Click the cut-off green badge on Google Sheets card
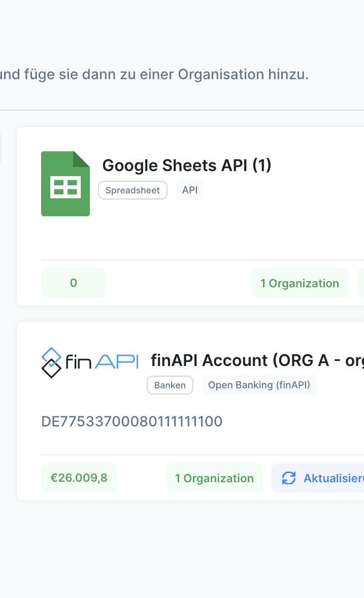This screenshot has height=598, width=364. pyautogui.click(x=360, y=283)
